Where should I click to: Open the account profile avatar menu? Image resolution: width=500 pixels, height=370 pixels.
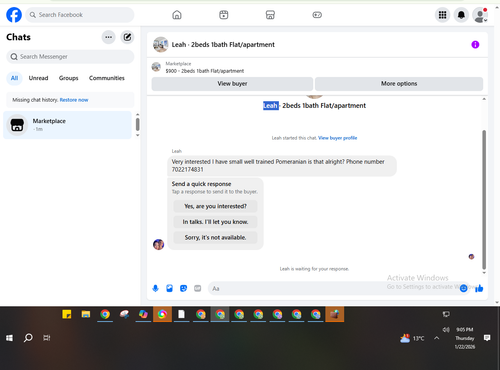coord(480,15)
